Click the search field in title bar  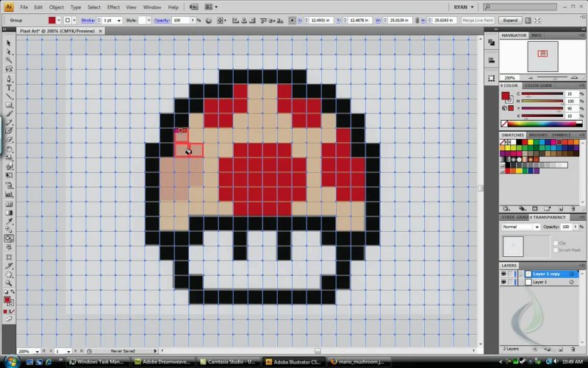point(520,7)
